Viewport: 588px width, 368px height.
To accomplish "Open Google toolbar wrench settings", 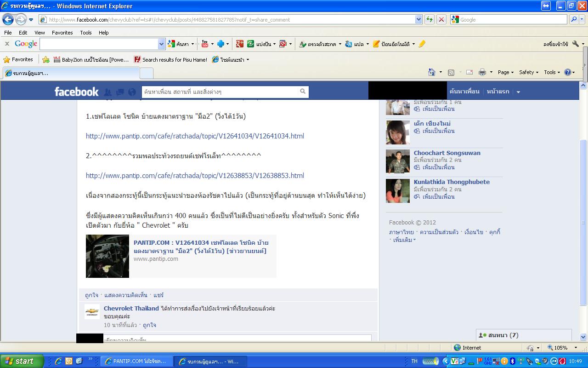I will pos(575,44).
